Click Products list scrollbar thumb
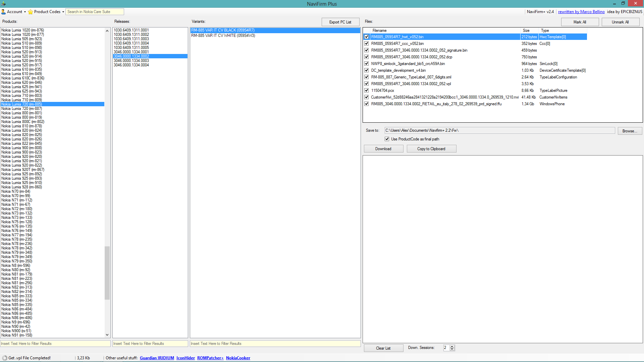Screen dimensions: 644x362 point(107,273)
